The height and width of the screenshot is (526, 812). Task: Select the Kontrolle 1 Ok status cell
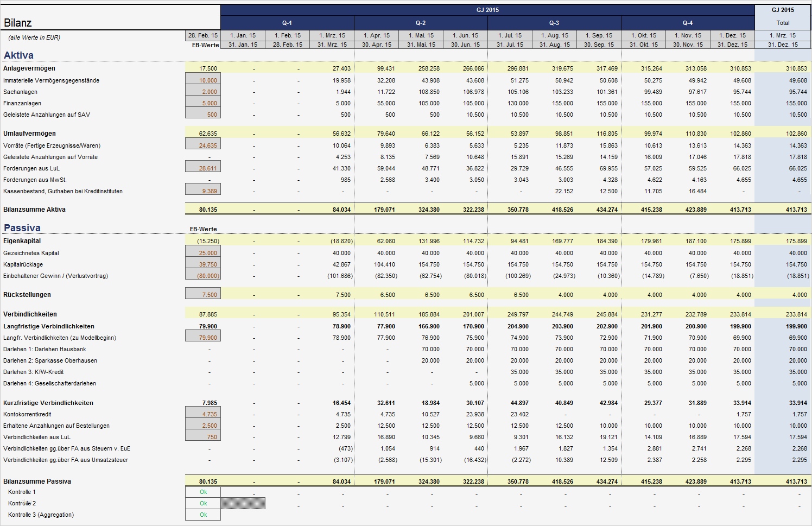tap(203, 492)
